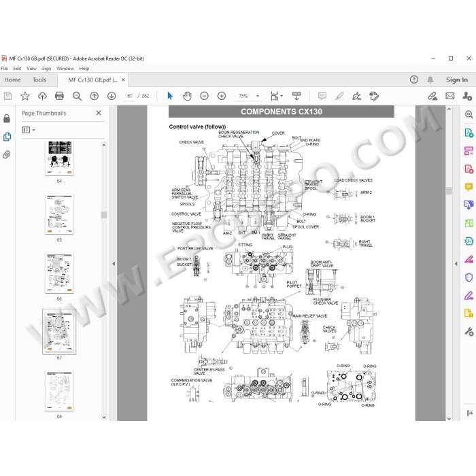Share a link to the file
This screenshot has height=476, width=476.
coord(432,97)
